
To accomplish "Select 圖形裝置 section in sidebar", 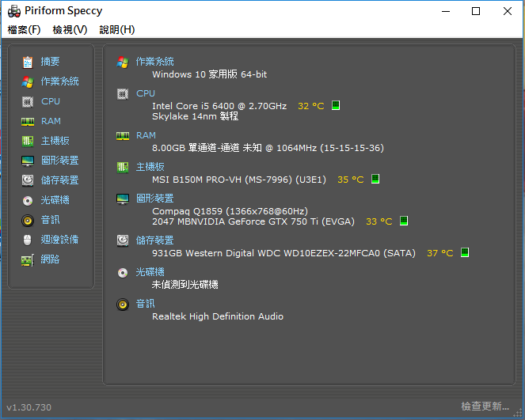I will click(59, 161).
